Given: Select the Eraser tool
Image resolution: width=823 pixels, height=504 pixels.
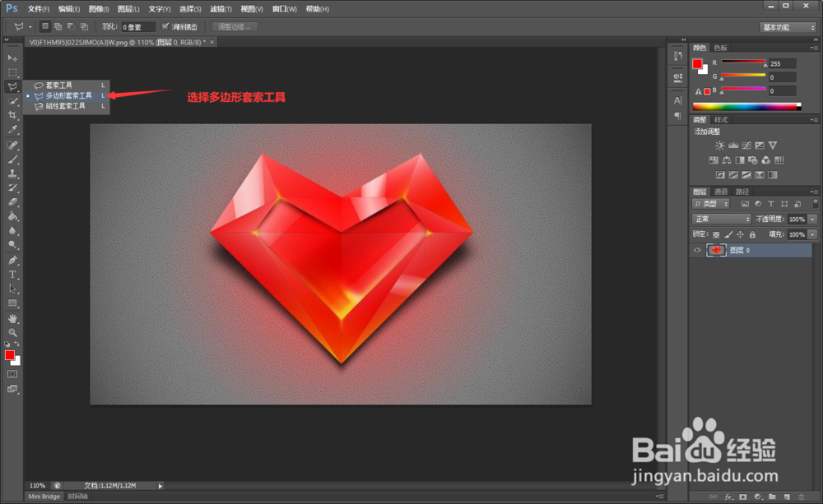Looking at the screenshot, I should point(12,202).
